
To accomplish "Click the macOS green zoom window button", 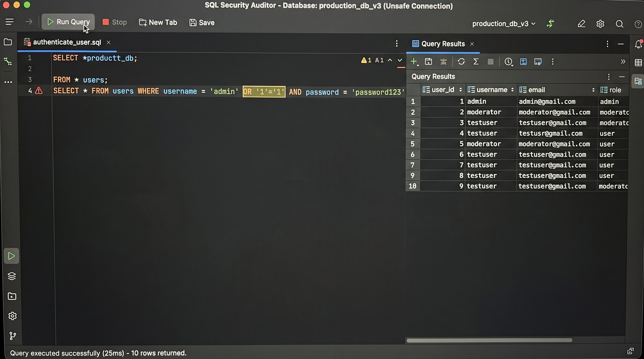I will (27, 5).
